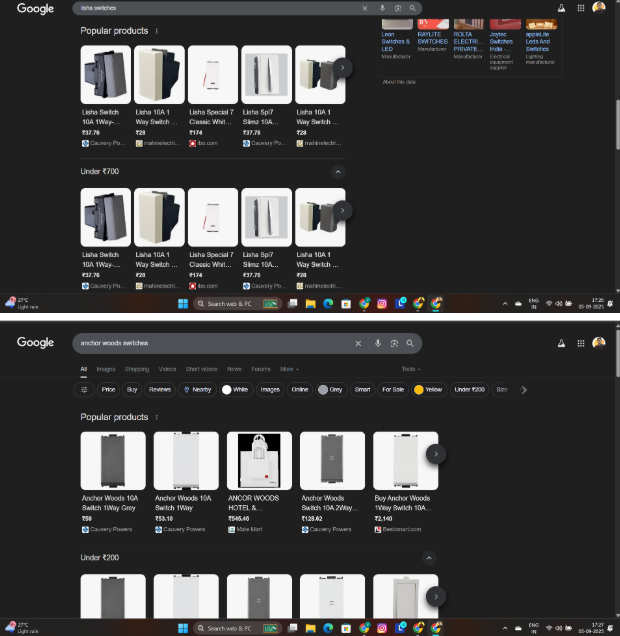The height and width of the screenshot is (636, 620).
Task: Toggle the Nearby filter chip
Action: coord(197,390)
